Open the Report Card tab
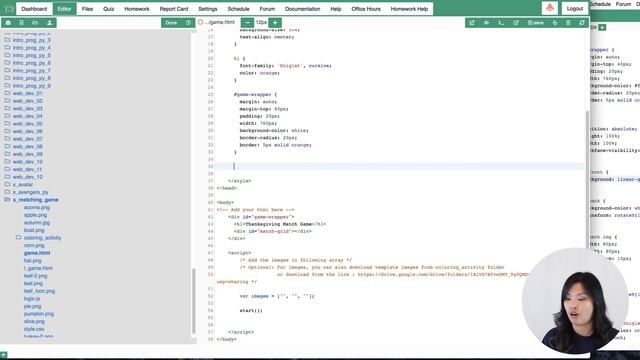Image resolution: width=640 pixels, height=360 pixels. coord(174,9)
